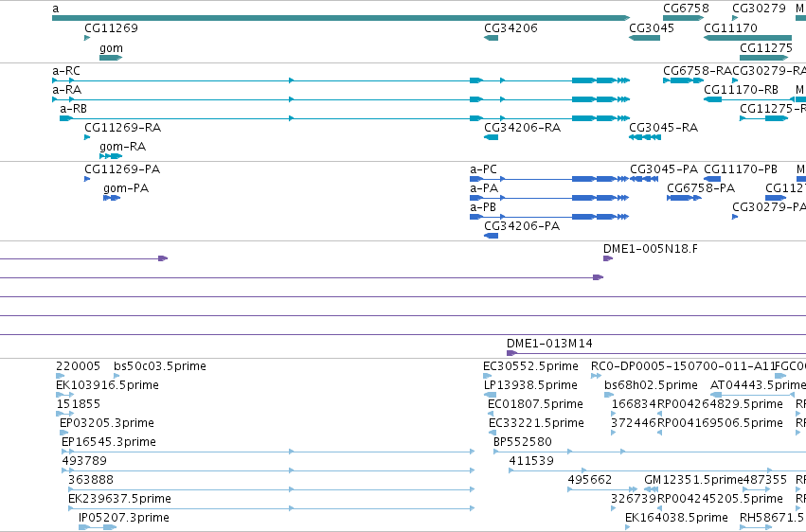Select the a-RB transcript

pos(345,118)
